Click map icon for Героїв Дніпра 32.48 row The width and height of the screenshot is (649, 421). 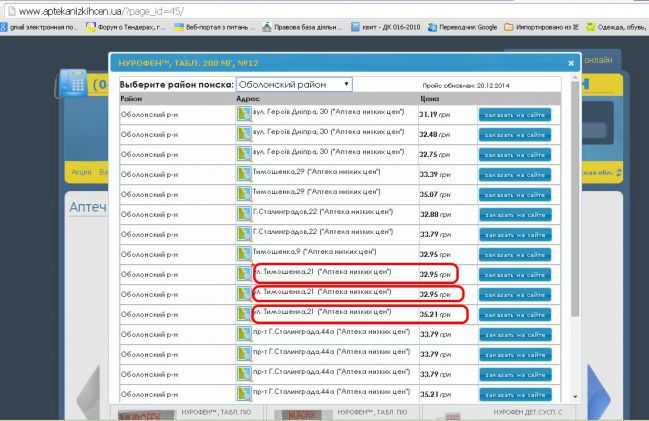point(244,134)
